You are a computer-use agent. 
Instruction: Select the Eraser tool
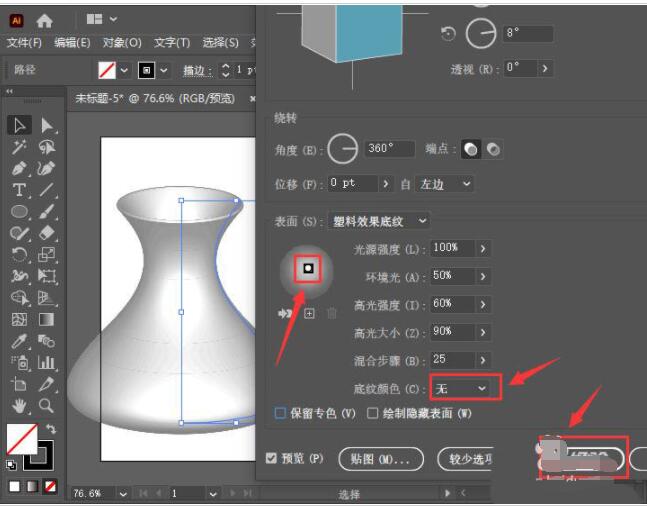click(47, 233)
